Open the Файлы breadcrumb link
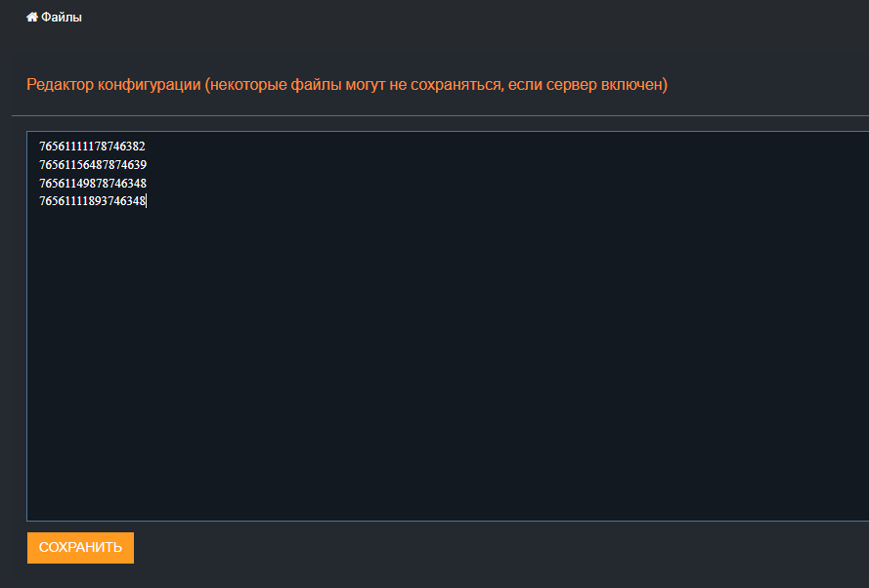869x588 pixels. pos(61,17)
